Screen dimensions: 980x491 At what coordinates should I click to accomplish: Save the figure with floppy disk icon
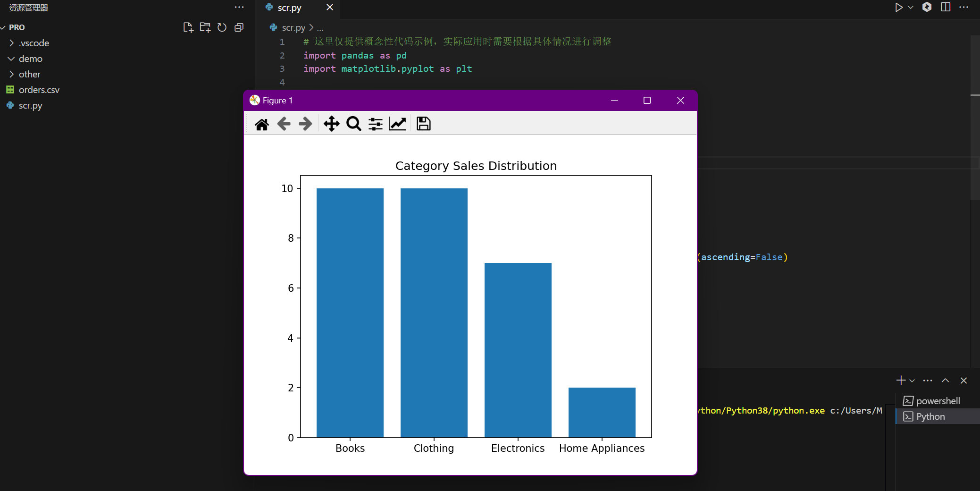pyautogui.click(x=424, y=124)
